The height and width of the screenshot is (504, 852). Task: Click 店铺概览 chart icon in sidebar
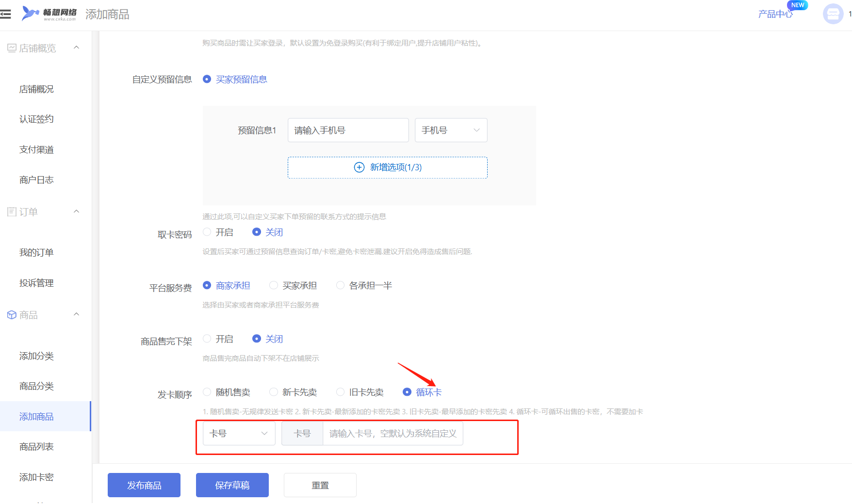pyautogui.click(x=12, y=48)
